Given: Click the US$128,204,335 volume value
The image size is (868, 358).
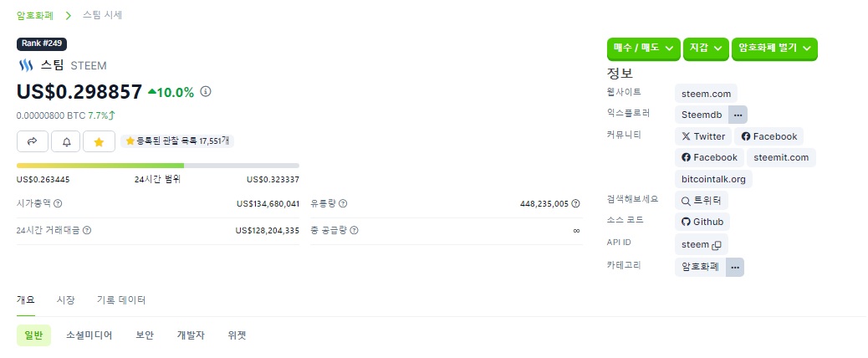Looking at the screenshot, I should pyautogui.click(x=268, y=230).
